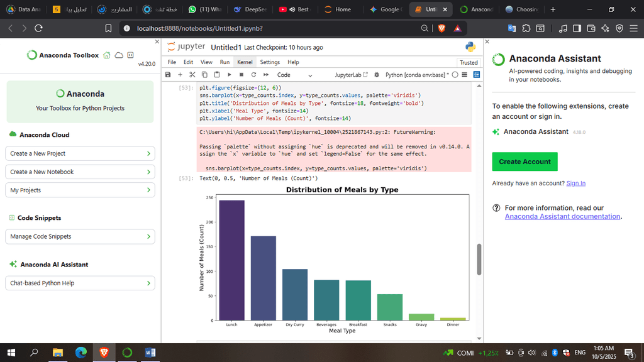
Task: Open the Code cell type dropdown
Action: [294, 75]
